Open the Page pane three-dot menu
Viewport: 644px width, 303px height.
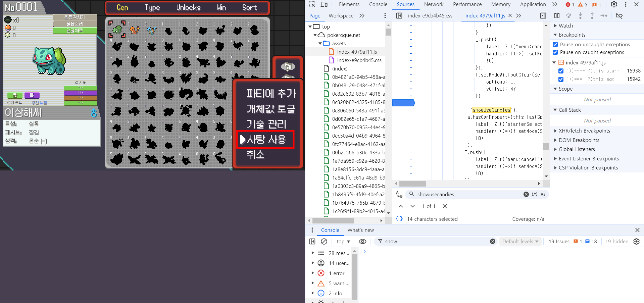(x=385, y=16)
